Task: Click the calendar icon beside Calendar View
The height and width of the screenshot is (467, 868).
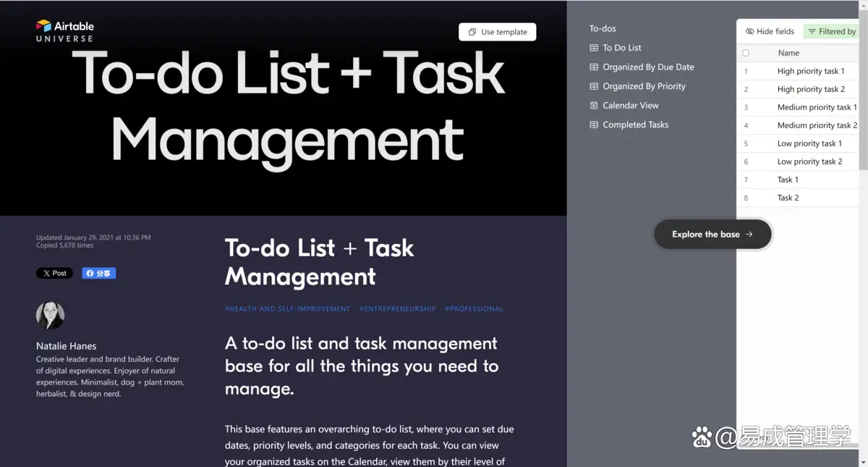Action: pyautogui.click(x=594, y=106)
